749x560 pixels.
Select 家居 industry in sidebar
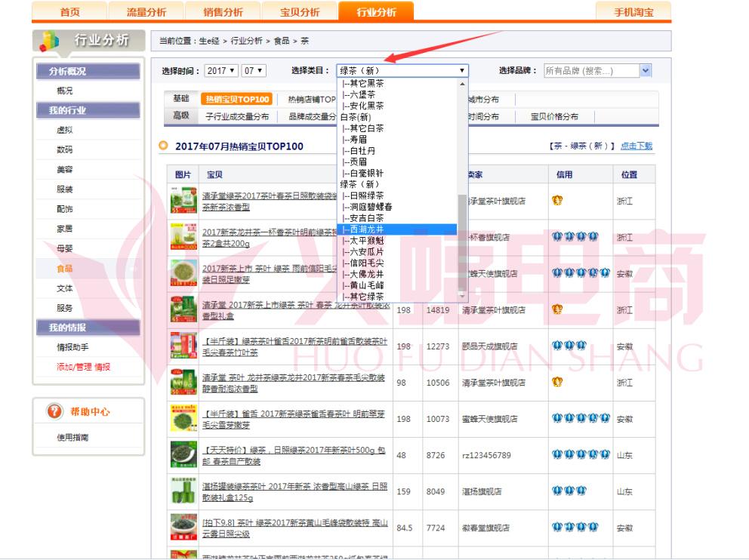(65, 229)
